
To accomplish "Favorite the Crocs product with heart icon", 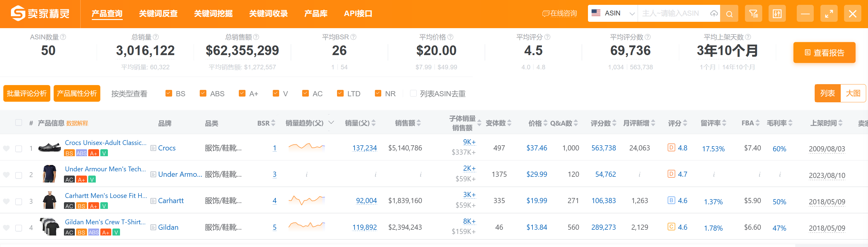I will (x=6, y=148).
